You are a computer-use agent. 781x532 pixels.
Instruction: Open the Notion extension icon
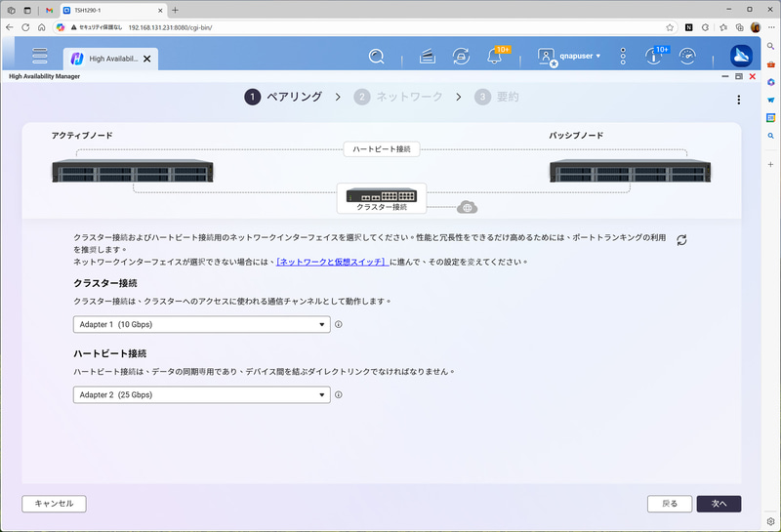pyautogui.click(x=689, y=27)
